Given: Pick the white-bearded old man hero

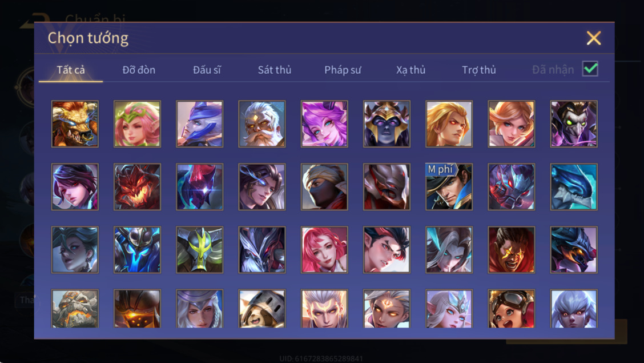Looking at the screenshot, I should coord(262,123).
